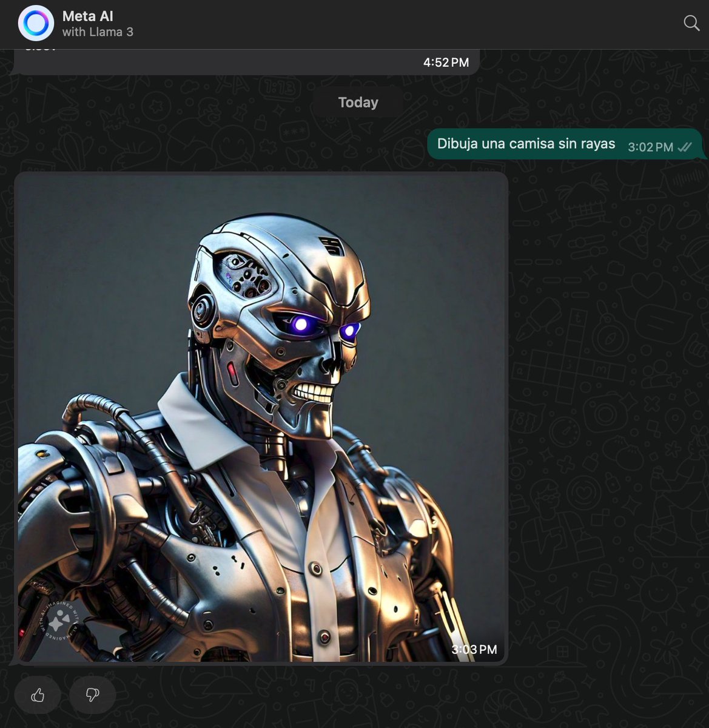Viewport: 709px width, 728px height.
Task: Click the double-check read receipt icon
Action: coord(685,147)
